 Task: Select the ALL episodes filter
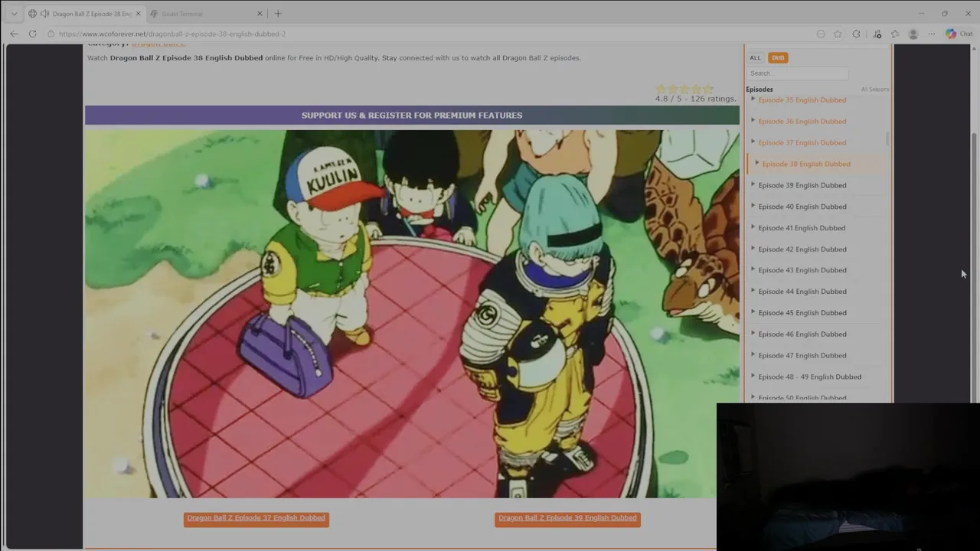click(755, 57)
